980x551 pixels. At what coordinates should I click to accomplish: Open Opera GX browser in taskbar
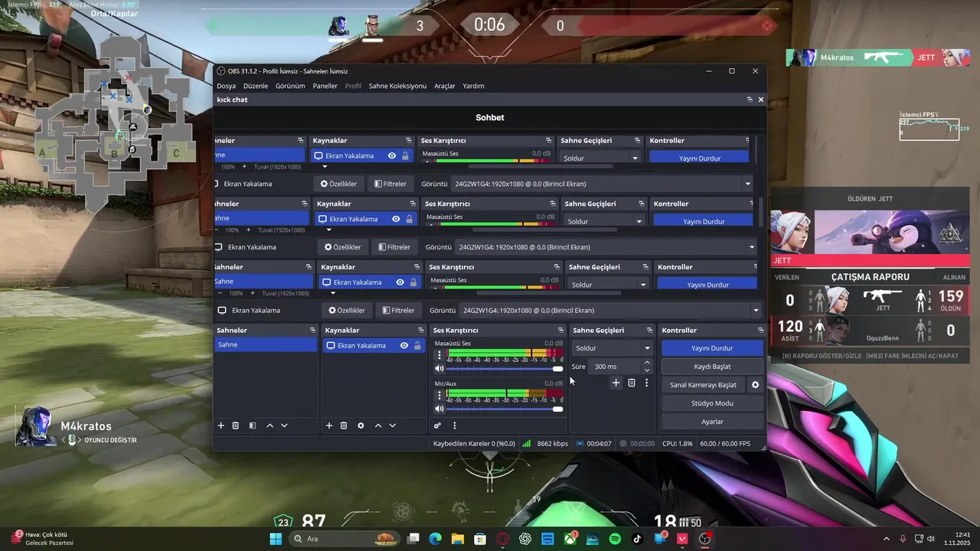tap(503, 539)
